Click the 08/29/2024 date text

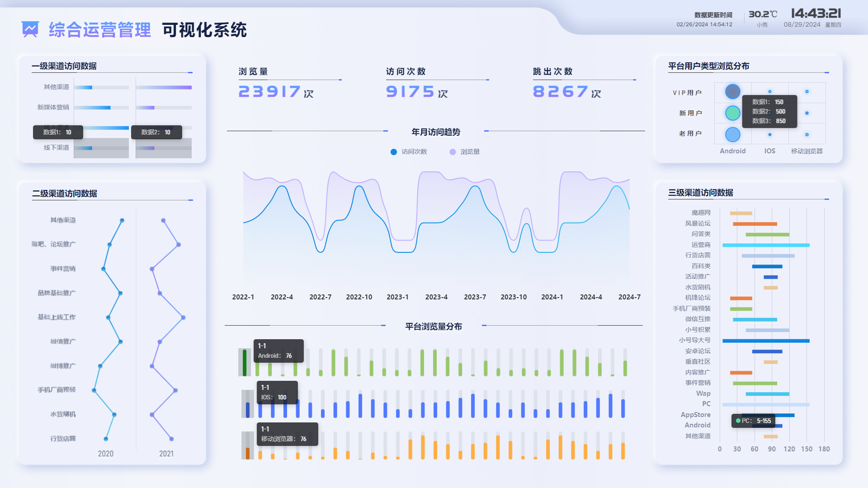(x=802, y=25)
